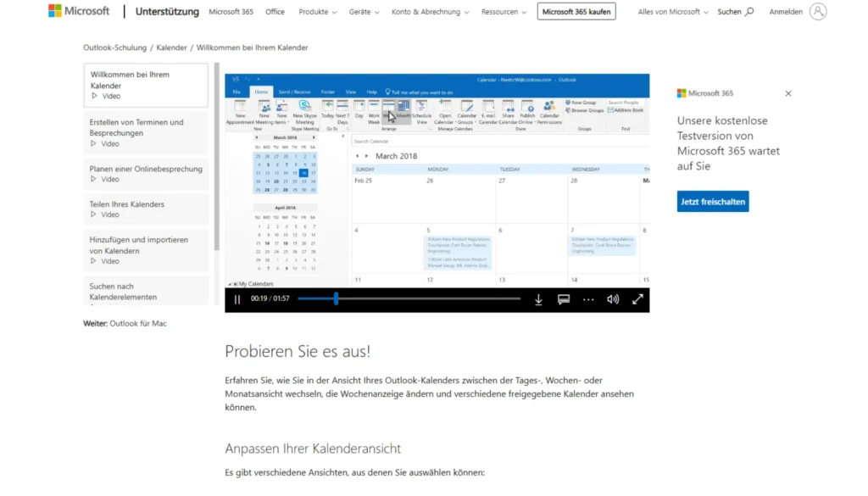Click Send / Receive tab in video
This screenshot has width=868, height=496.
(294, 92)
